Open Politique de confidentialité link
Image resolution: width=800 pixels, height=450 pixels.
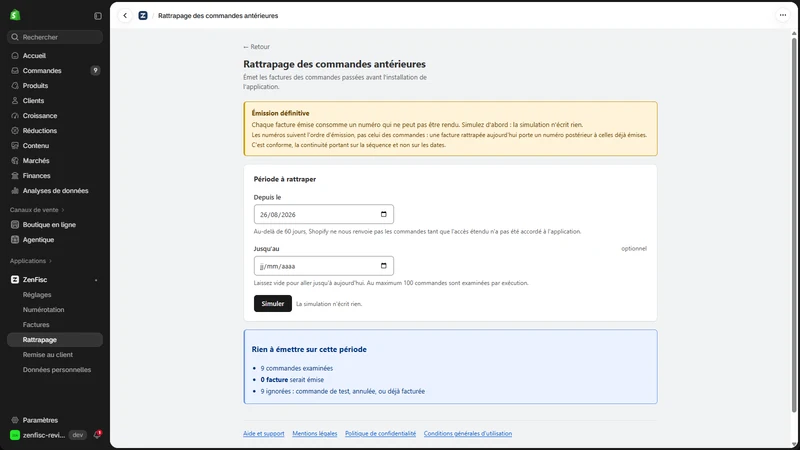click(381, 434)
